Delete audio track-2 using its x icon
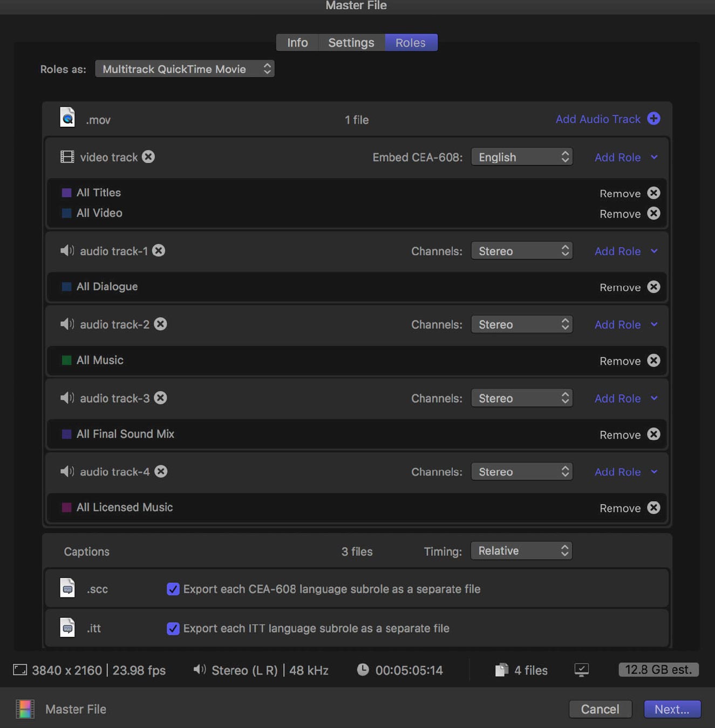The image size is (715, 728). click(160, 324)
